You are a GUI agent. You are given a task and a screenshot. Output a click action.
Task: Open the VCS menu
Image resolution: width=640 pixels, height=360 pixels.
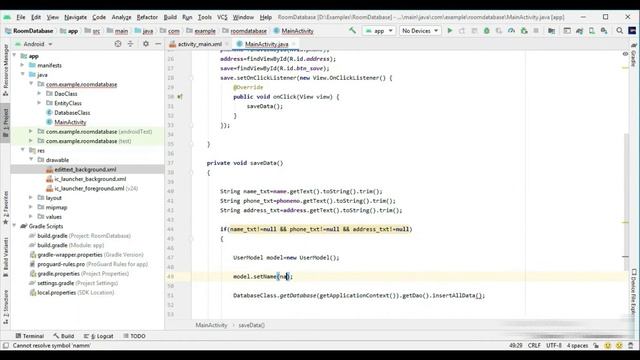(222, 17)
